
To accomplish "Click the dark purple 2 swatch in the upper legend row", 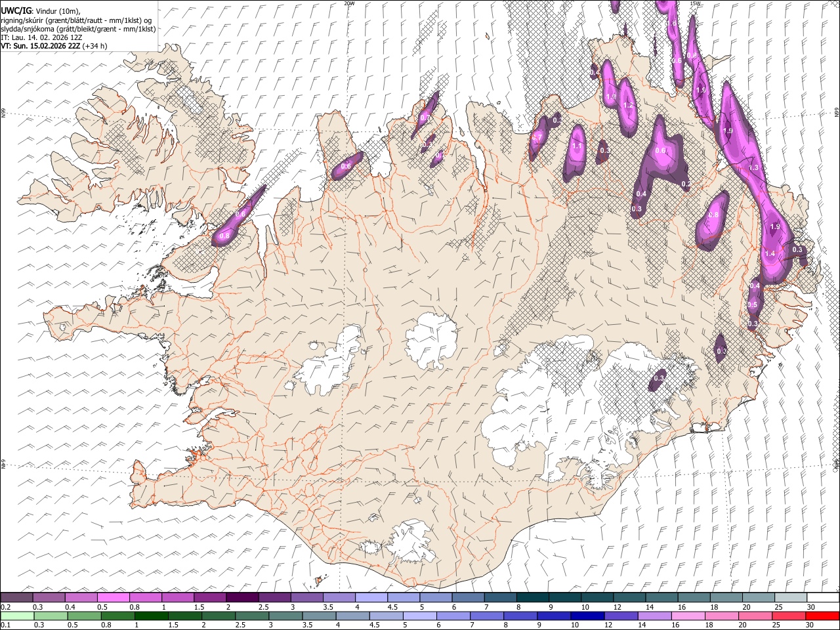I will click(241, 597).
